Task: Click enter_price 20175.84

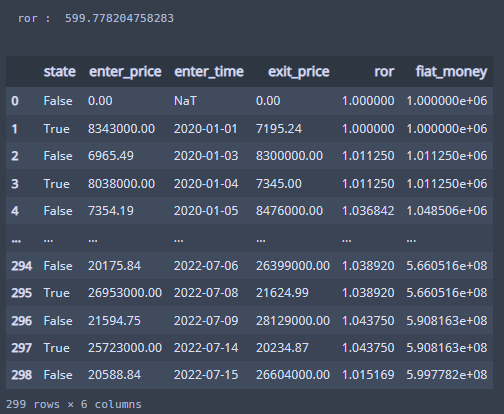Action: [114, 266]
